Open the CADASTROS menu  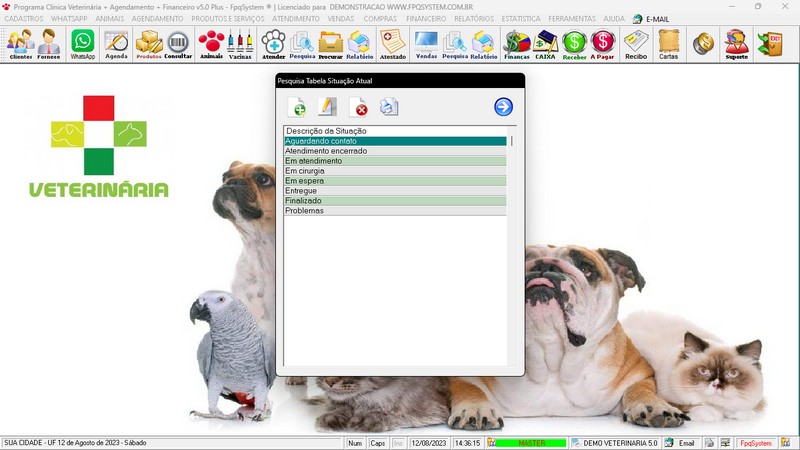pyautogui.click(x=23, y=18)
